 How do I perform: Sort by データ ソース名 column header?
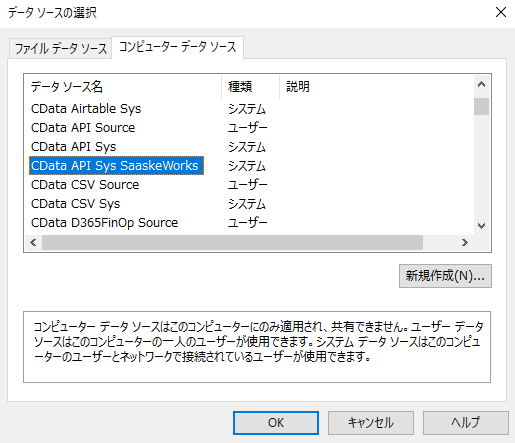pyautogui.click(x=123, y=87)
